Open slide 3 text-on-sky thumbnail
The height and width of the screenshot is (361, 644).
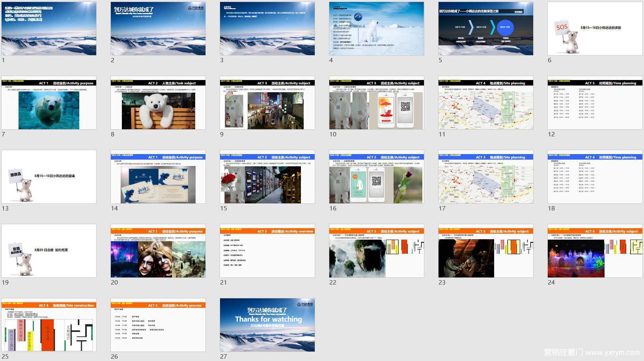coord(267,28)
